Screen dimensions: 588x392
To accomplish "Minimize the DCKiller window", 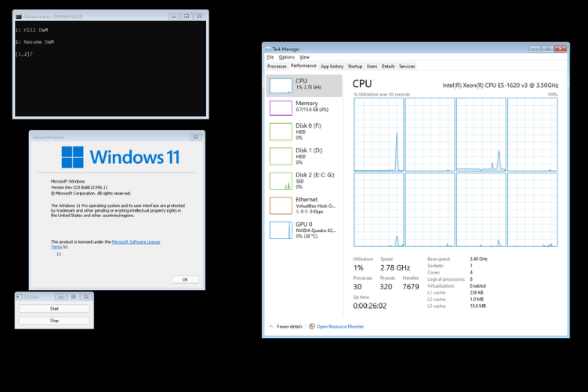I will (60, 296).
